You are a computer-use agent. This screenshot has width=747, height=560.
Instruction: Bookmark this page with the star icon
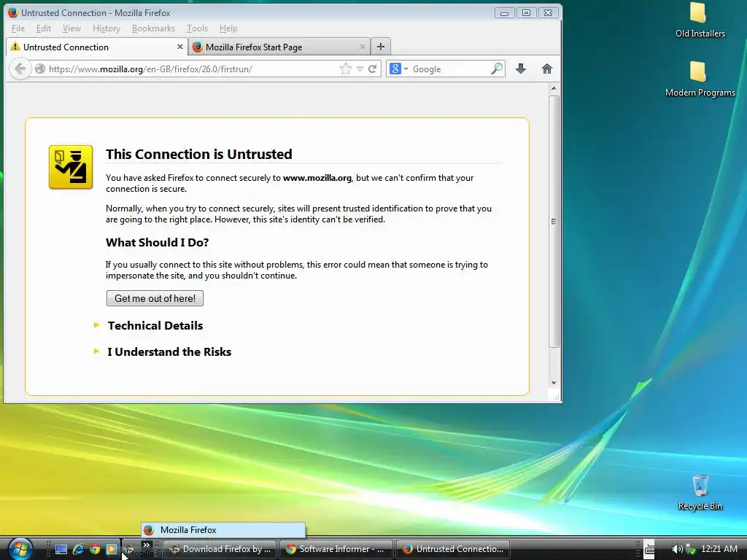[x=345, y=69]
